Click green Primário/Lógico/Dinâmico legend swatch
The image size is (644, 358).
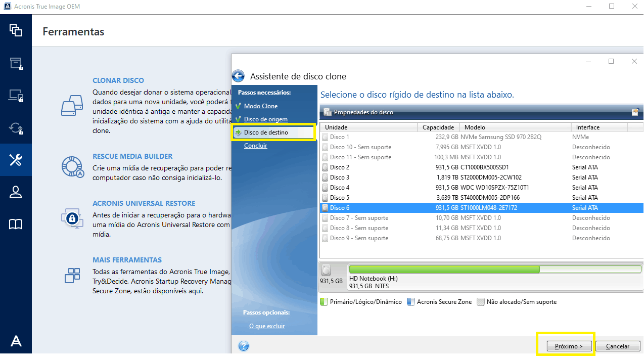coord(324,302)
